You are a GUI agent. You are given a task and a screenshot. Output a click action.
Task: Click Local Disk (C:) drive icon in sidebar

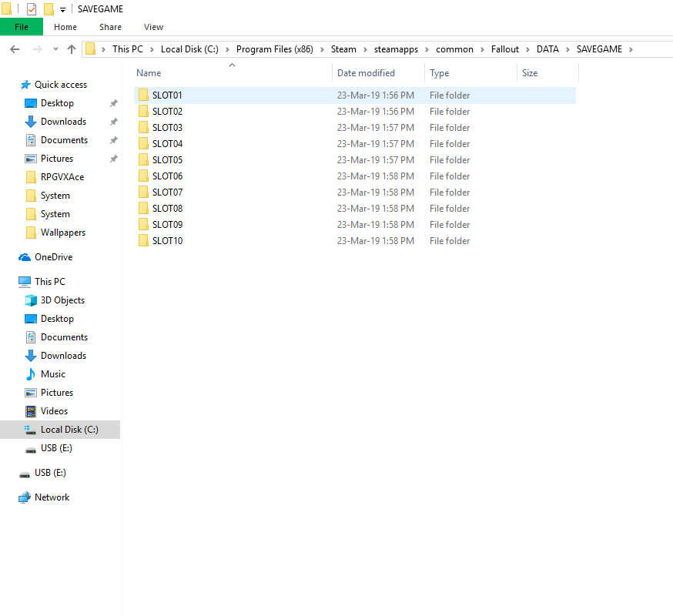pos(30,430)
